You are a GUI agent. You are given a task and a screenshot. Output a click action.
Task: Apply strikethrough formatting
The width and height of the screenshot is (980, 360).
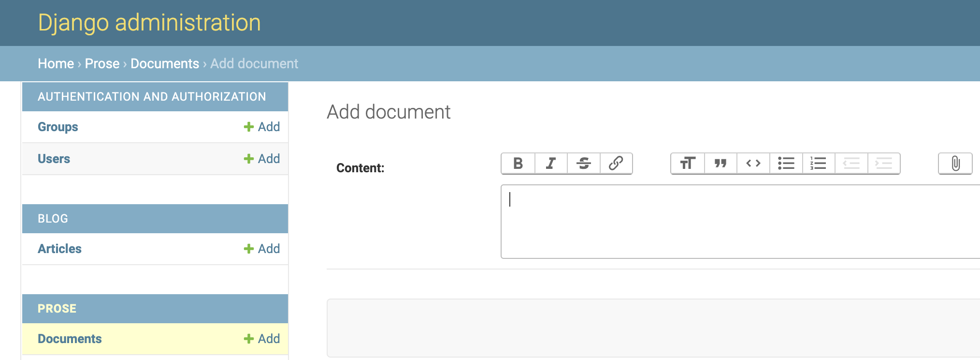point(584,164)
